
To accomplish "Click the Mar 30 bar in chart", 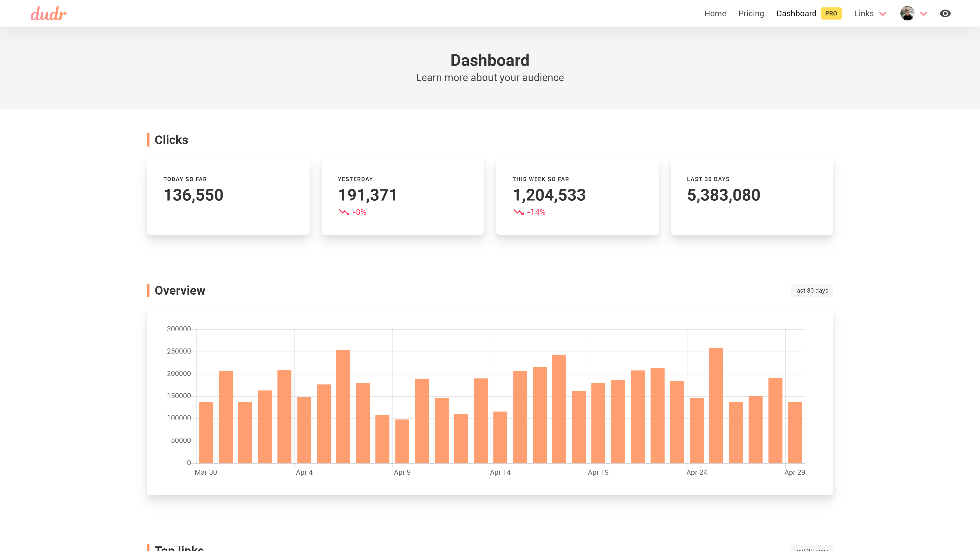I will pyautogui.click(x=206, y=432).
